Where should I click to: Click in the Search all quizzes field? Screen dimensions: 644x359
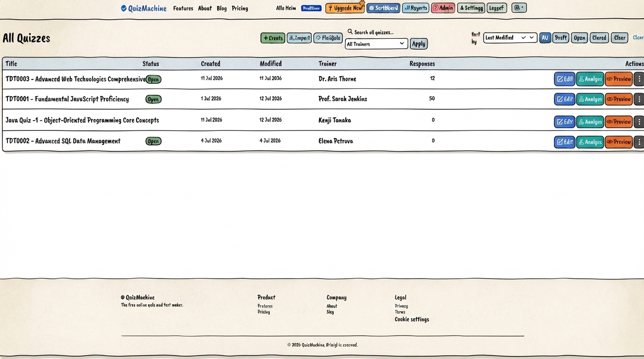[x=374, y=32]
